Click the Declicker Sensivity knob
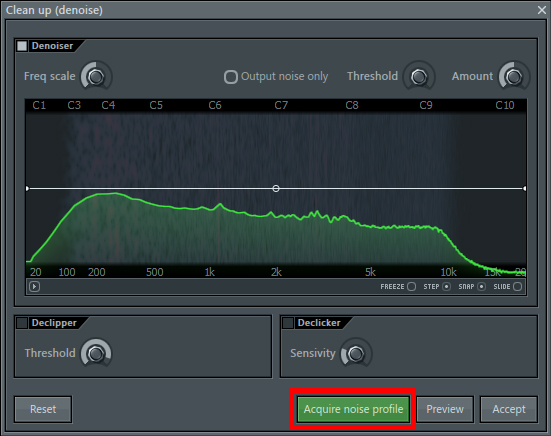 click(x=356, y=353)
